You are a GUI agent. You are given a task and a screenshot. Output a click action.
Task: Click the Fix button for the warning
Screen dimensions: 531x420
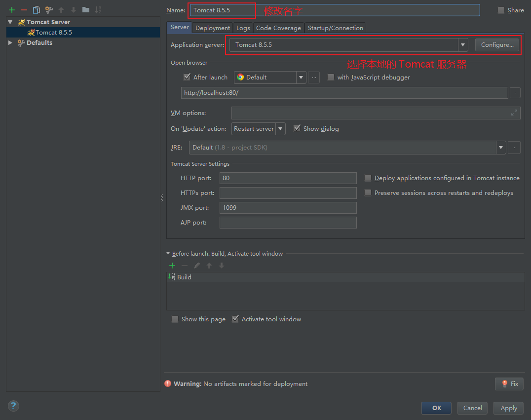coord(509,383)
